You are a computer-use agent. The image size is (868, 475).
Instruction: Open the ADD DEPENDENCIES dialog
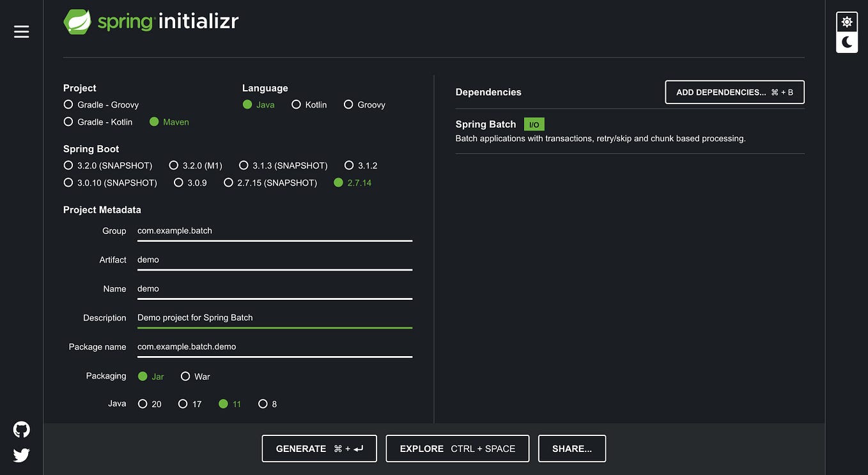click(x=734, y=92)
